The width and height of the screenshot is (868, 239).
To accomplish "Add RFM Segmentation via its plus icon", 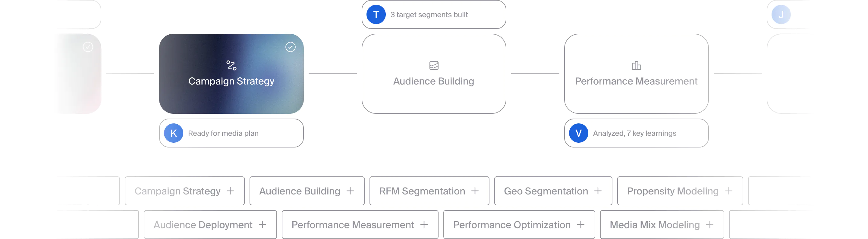I will point(475,191).
